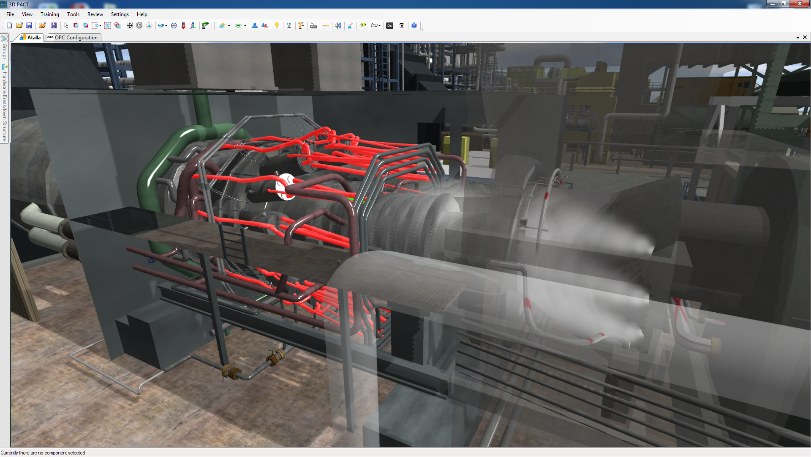Click the yellow light bulb icon
811x457 pixels.
coord(276,25)
